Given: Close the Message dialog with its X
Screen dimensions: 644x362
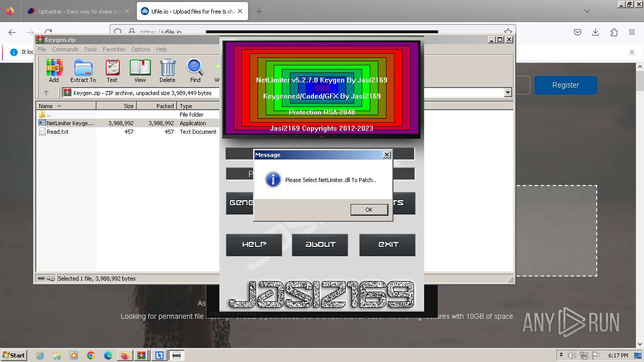Looking at the screenshot, I should click(387, 155).
